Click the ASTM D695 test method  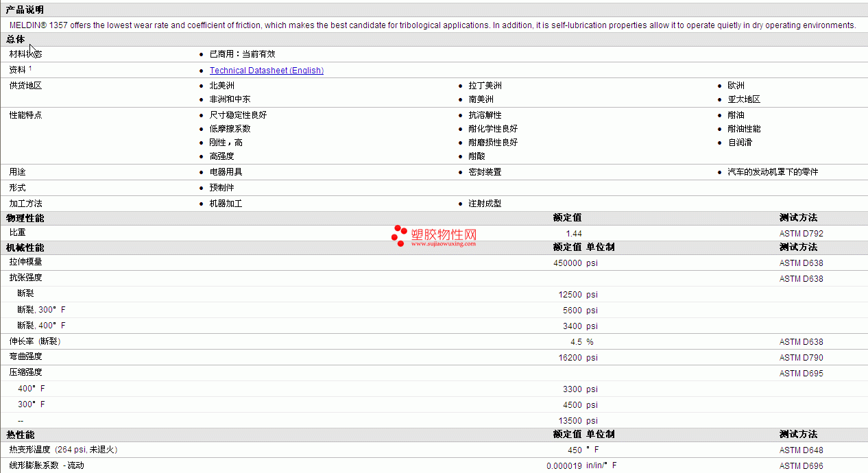coord(801,374)
